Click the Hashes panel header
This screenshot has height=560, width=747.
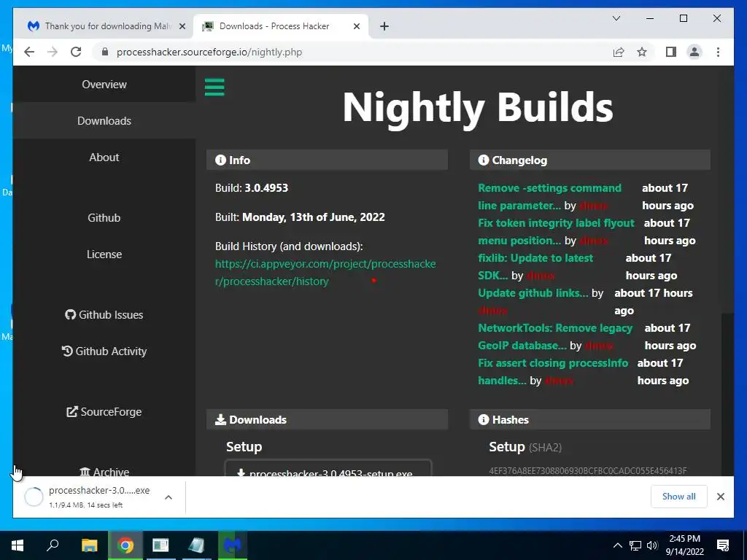click(589, 419)
